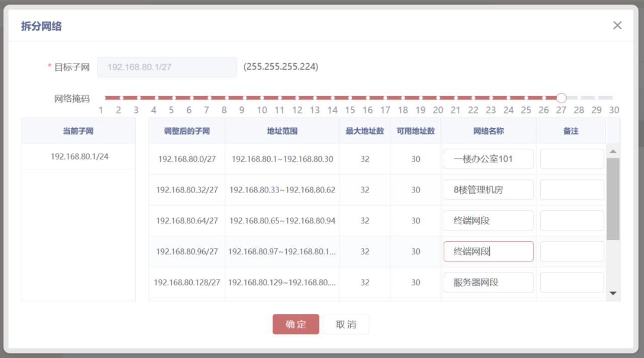The image size is (644, 358).
Task: Click the 确定 button
Action: point(296,324)
